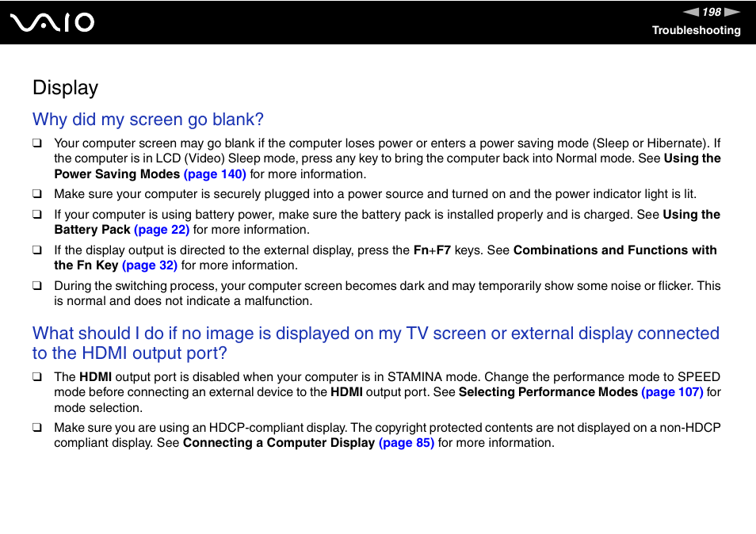
Task: Open the page 22 link
Action: click(x=162, y=230)
